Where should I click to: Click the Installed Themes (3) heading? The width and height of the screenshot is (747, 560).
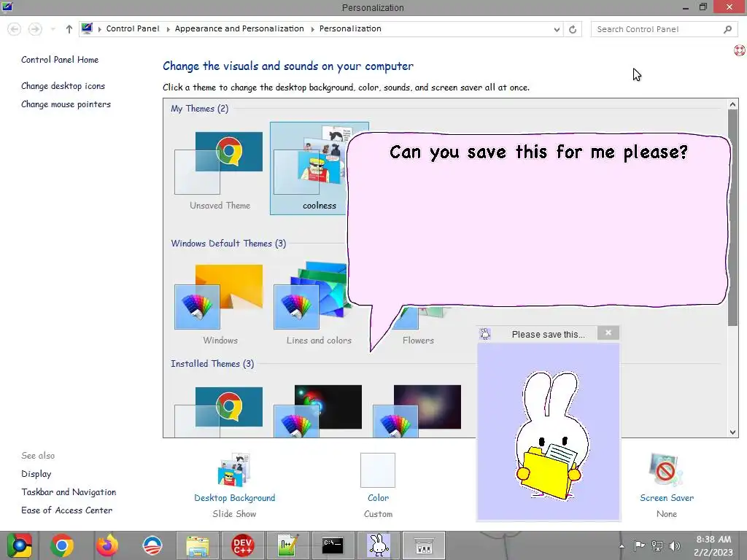tap(212, 364)
